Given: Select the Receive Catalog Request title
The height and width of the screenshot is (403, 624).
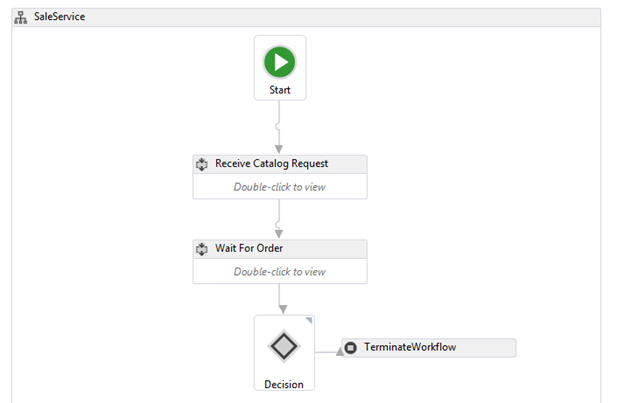Looking at the screenshot, I should pyautogui.click(x=271, y=164).
